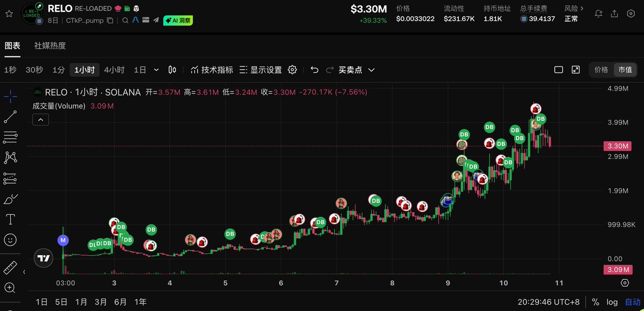Expand more timeframes dropdown arrow
The height and width of the screenshot is (311, 644).
(156, 70)
